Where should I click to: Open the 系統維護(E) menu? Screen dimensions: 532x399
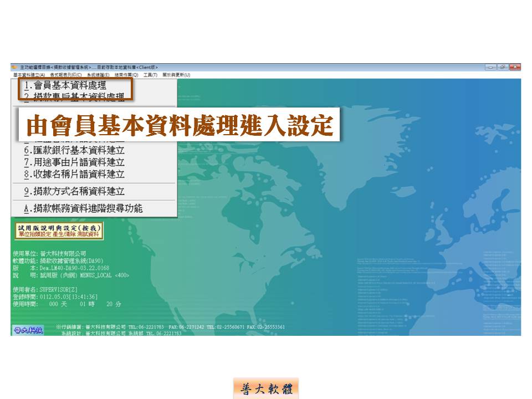(x=98, y=75)
